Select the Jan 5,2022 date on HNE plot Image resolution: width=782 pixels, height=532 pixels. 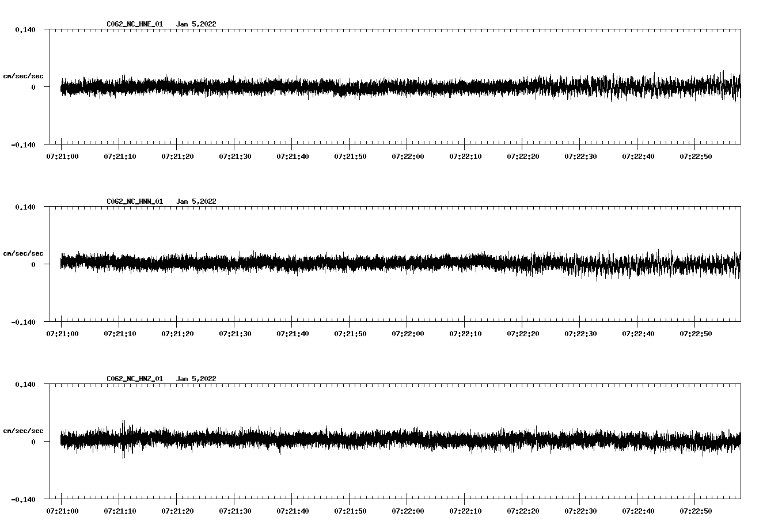[196, 24]
